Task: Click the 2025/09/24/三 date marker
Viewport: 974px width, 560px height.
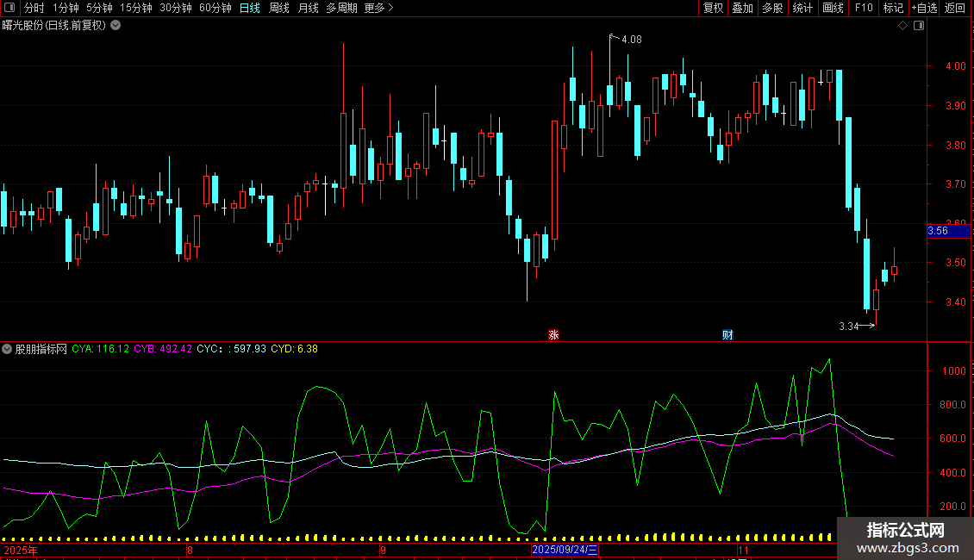Action: pos(565,550)
